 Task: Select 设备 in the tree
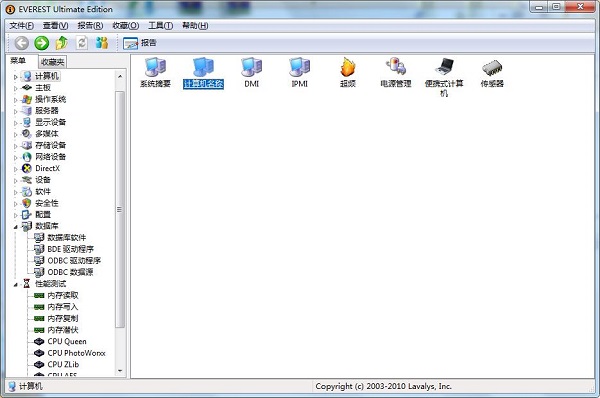pyautogui.click(x=43, y=180)
